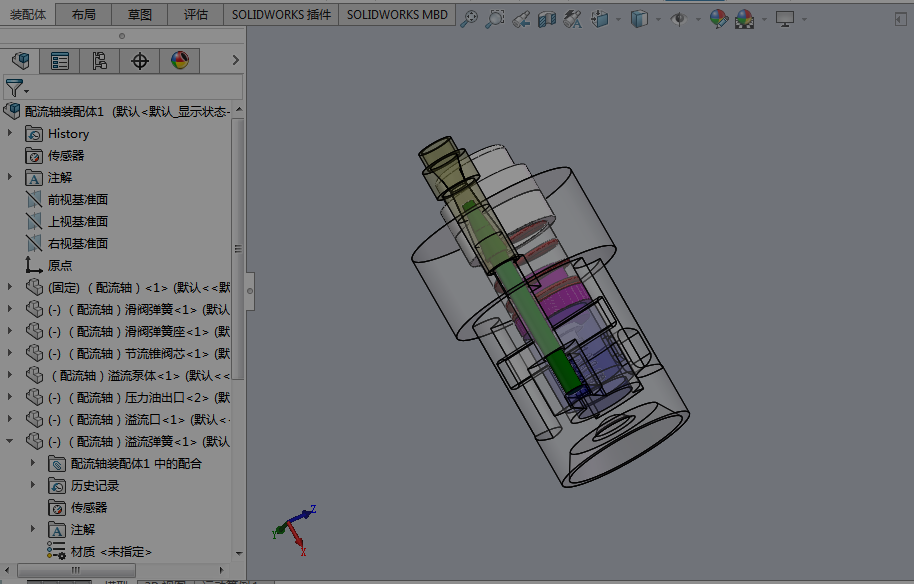Click the tree scrollbar up arrow
The height and width of the screenshot is (584, 914).
pyautogui.click(x=238, y=110)
